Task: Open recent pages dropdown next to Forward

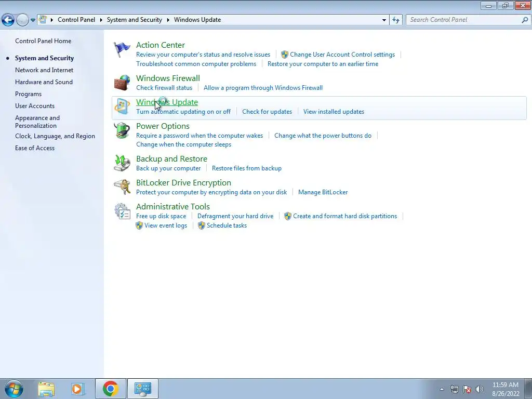Action: point(33,20)
